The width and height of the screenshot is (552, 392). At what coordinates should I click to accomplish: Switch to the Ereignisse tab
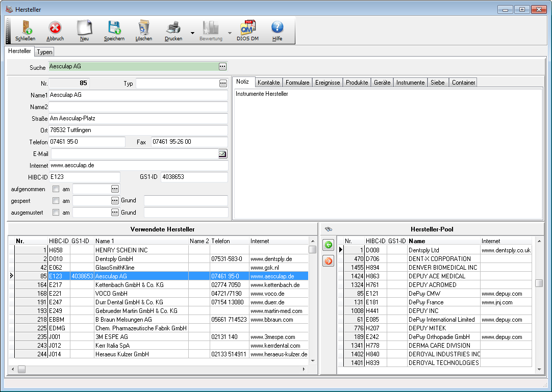click(328, 83)
